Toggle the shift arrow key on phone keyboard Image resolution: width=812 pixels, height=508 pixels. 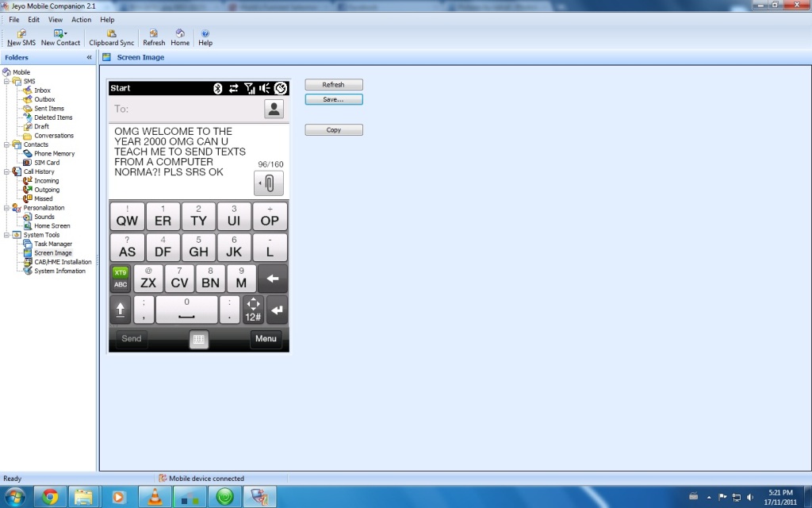[121, 310]
